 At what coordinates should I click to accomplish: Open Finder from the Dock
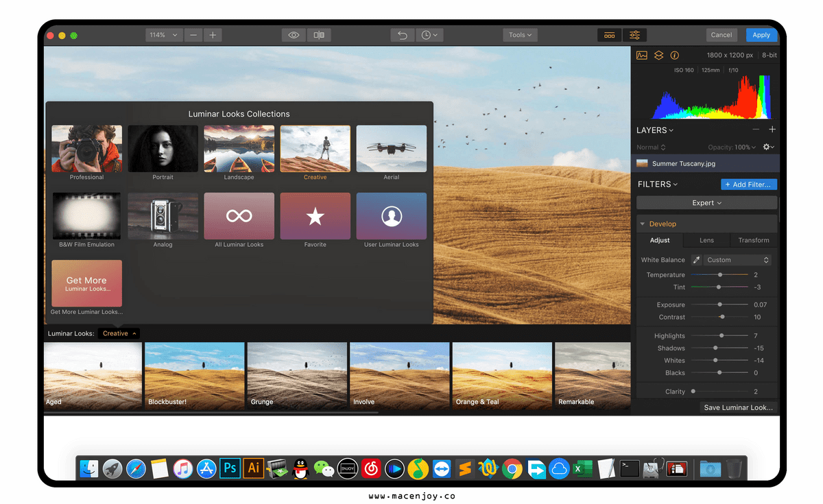pos(89,468)
